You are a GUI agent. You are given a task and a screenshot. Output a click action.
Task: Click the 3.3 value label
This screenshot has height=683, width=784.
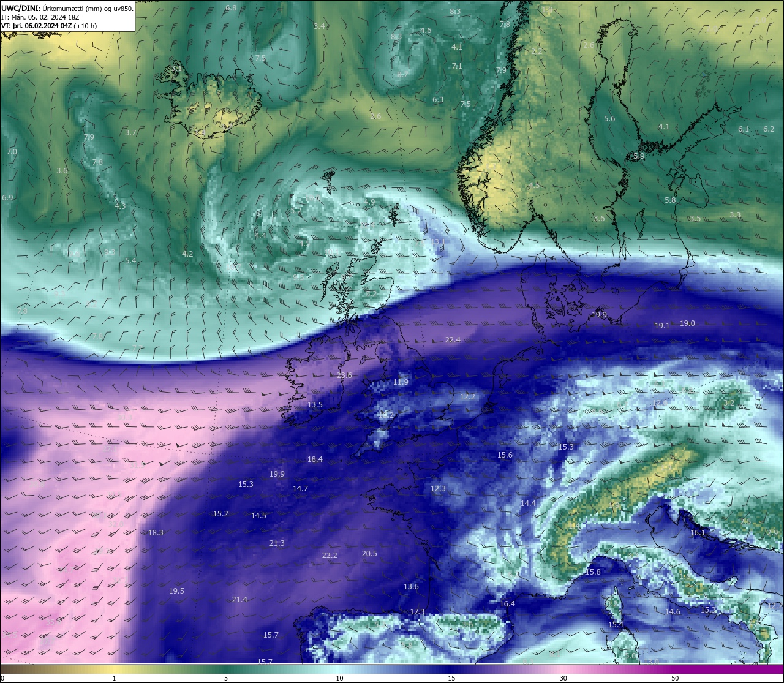735,215
